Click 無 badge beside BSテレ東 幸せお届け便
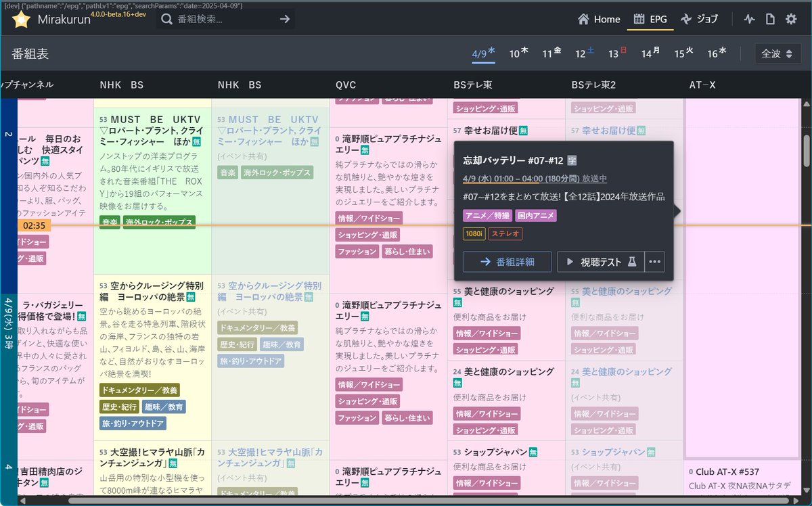The height and width of the screenshot is (506, 812). tap(524, 130)
